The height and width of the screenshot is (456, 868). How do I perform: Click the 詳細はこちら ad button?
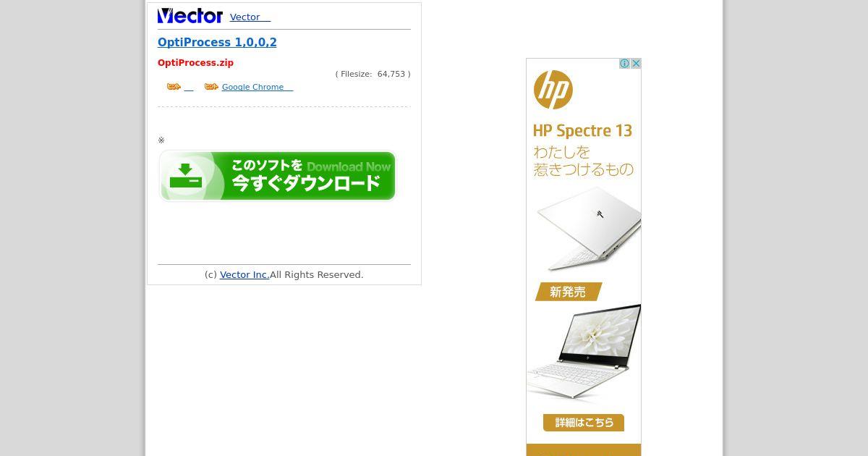click(584, 423)
